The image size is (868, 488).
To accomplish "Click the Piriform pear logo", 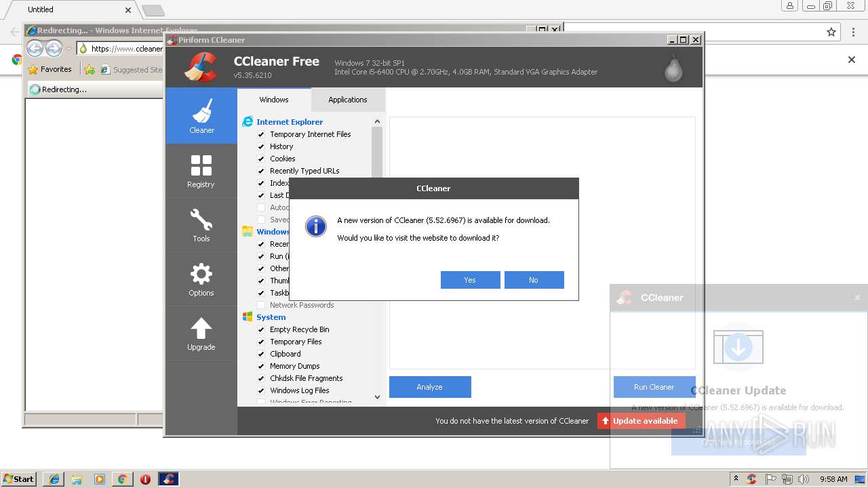I will tap(673, 68).
